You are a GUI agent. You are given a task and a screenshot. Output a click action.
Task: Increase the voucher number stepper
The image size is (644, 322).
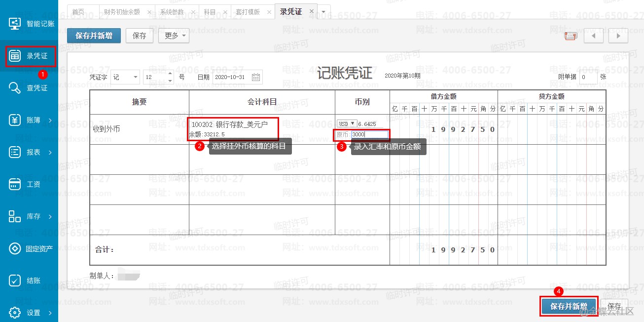click(171, 74)
